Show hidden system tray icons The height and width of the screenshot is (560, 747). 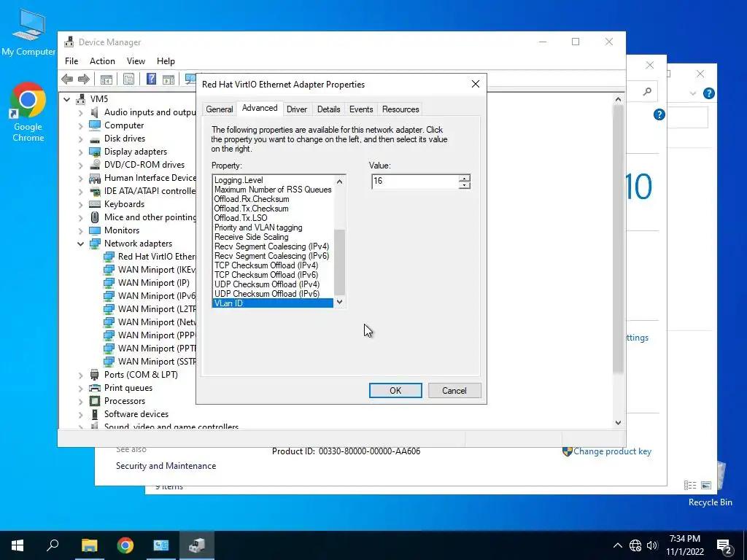[617, 545]
